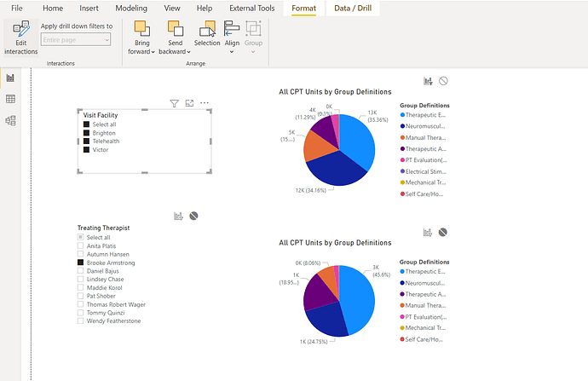Check Thomas Robert Wager therapist
This screenshot has height=381, width=588.
80,304
